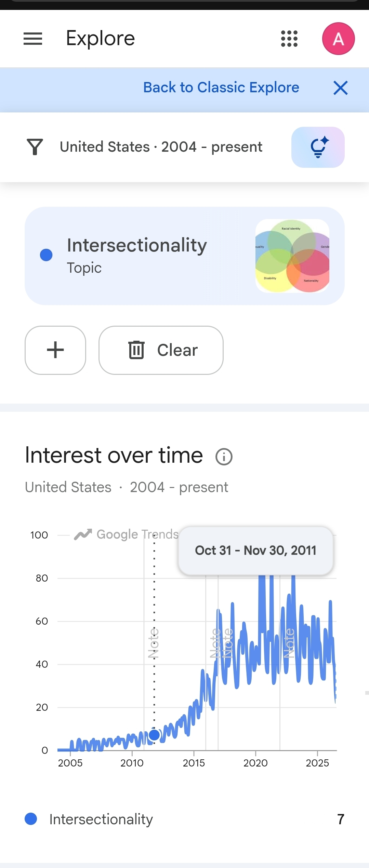Show info about Interest over time
The image size is (369, 868).
(x=224, y=457)
